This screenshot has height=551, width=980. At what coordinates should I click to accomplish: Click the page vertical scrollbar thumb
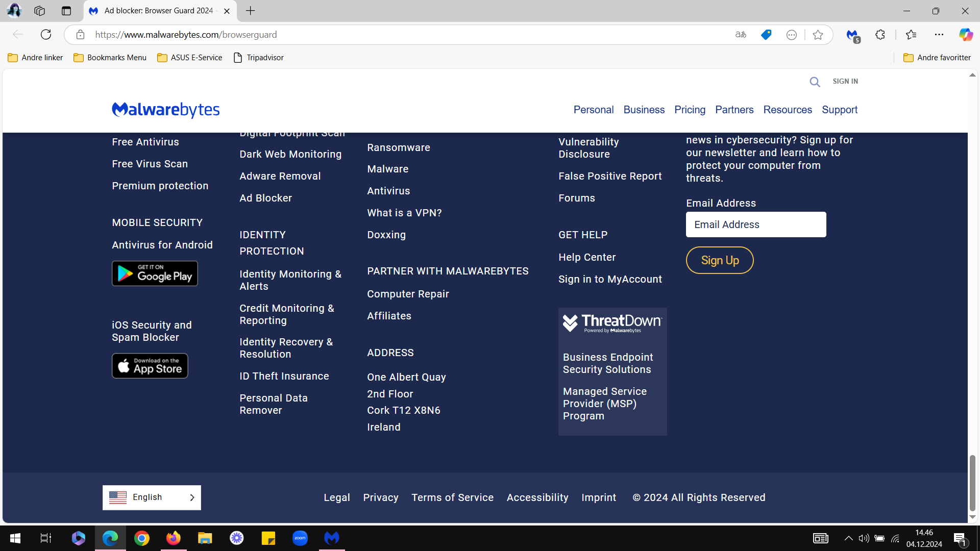[x=972, y=483]
